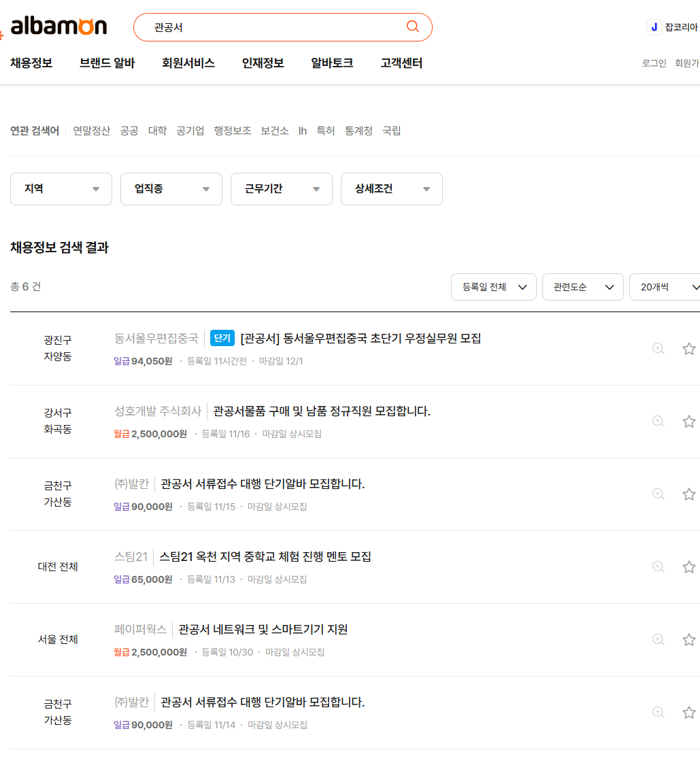This screenshot has width=700, height=765.
Task: Open 등록일 11/15 관공서 서류접수 대행 posting
Action: pyautogui.click(x=263, y=483)
